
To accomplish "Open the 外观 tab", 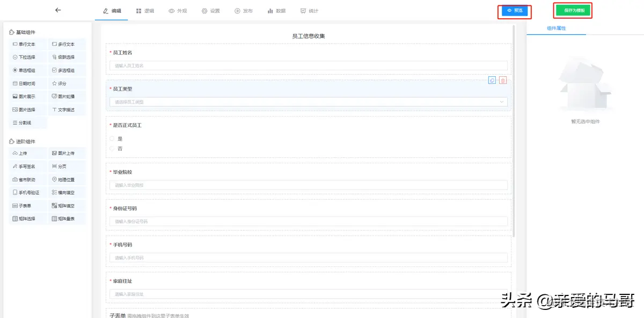I will click(178, 11).
